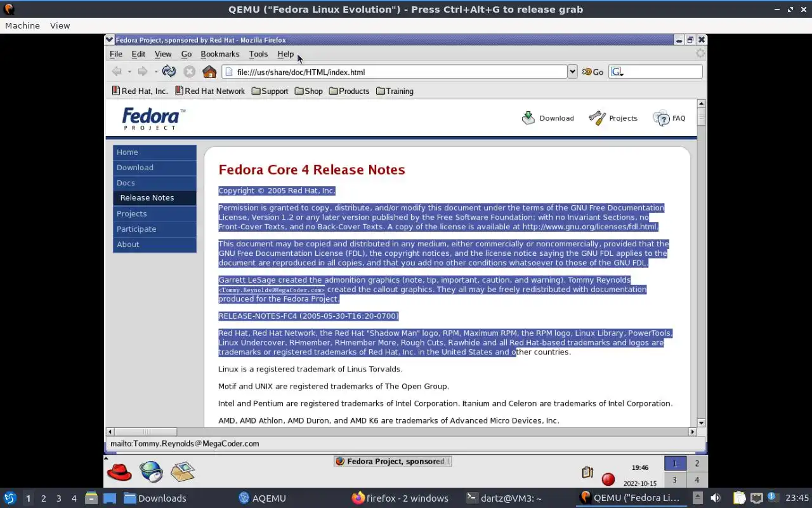
Task: Click the horizontal scrollbar left arrow
Action: [110, 432]
